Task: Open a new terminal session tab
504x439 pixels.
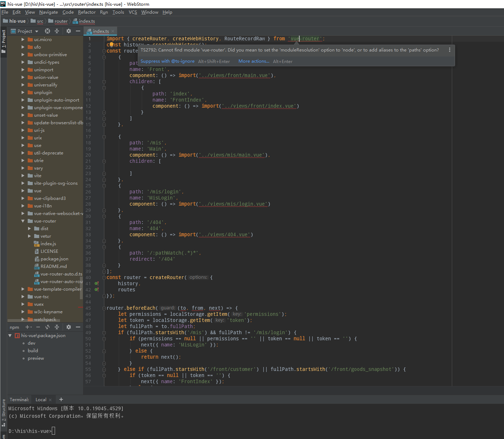Action: click(61, 399)
